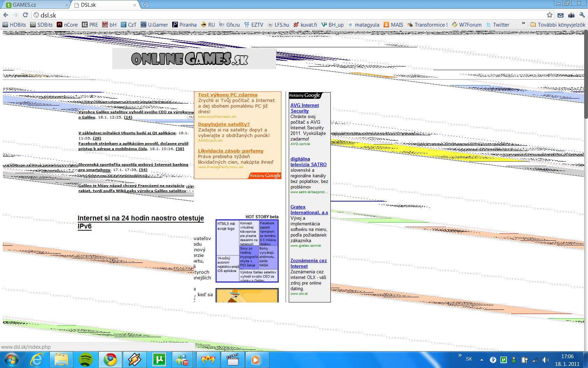Expand the bookmarks bar overflow chevron
The width and height of the screenshot is (588, 368).
click(x=523, y=23)
